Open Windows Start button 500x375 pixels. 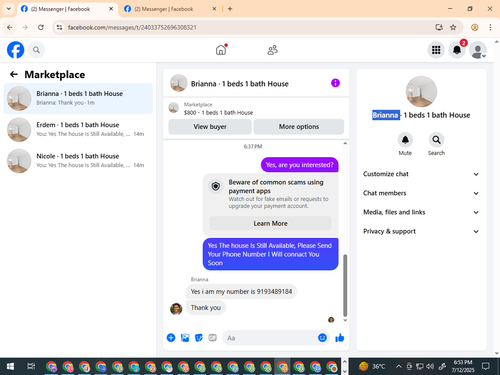click(x=10, y=367)
